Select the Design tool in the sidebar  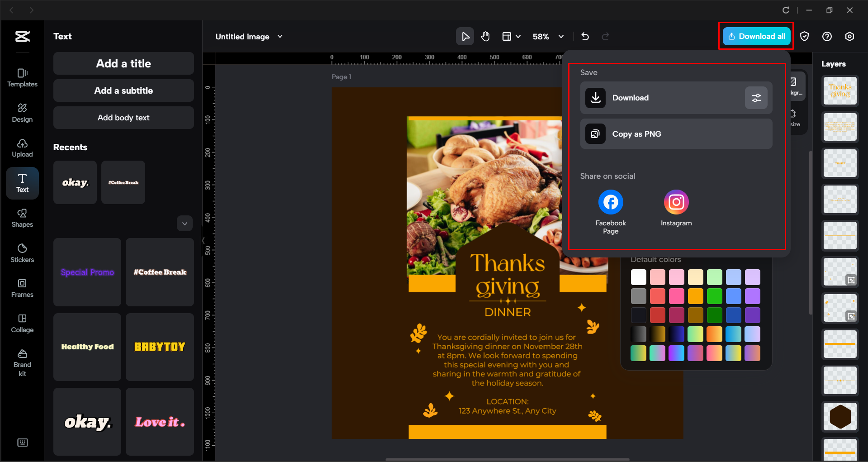(22, 113)
